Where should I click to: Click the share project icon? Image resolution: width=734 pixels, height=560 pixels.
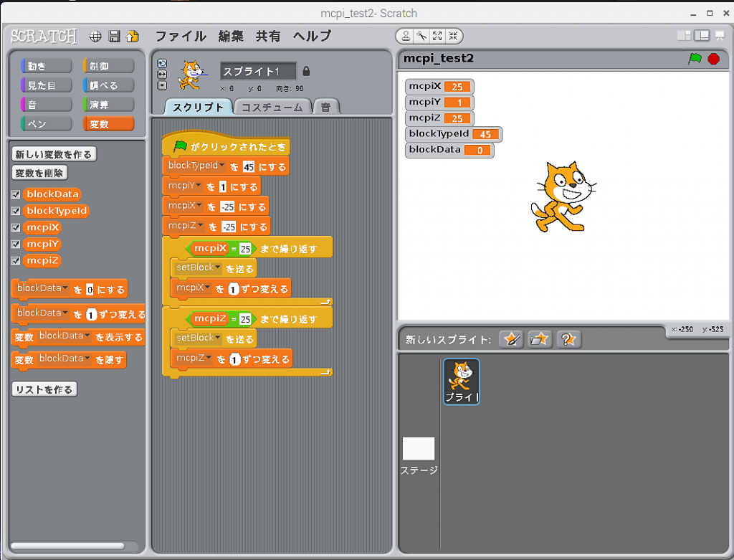pos(133,37)
